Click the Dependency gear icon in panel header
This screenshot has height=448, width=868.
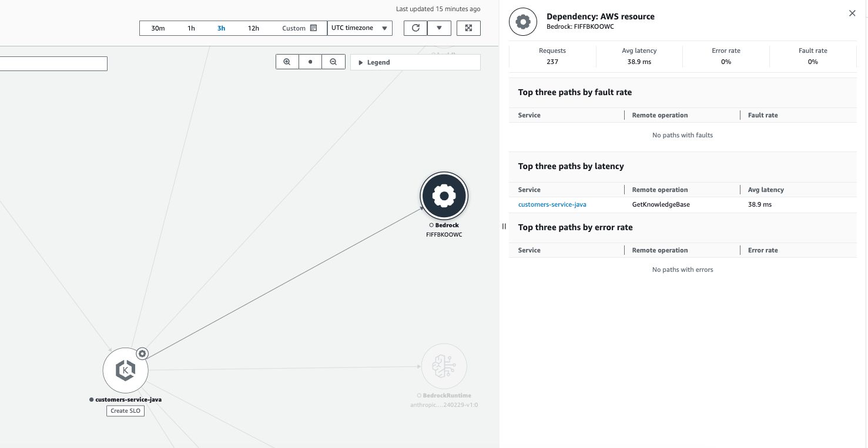coord(523,22)
